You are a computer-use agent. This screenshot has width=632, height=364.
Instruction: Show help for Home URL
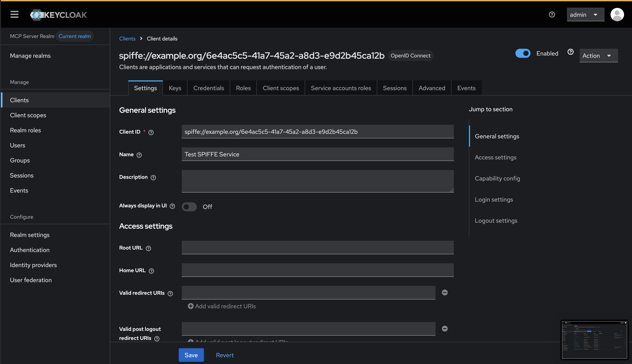pos(151,271)
